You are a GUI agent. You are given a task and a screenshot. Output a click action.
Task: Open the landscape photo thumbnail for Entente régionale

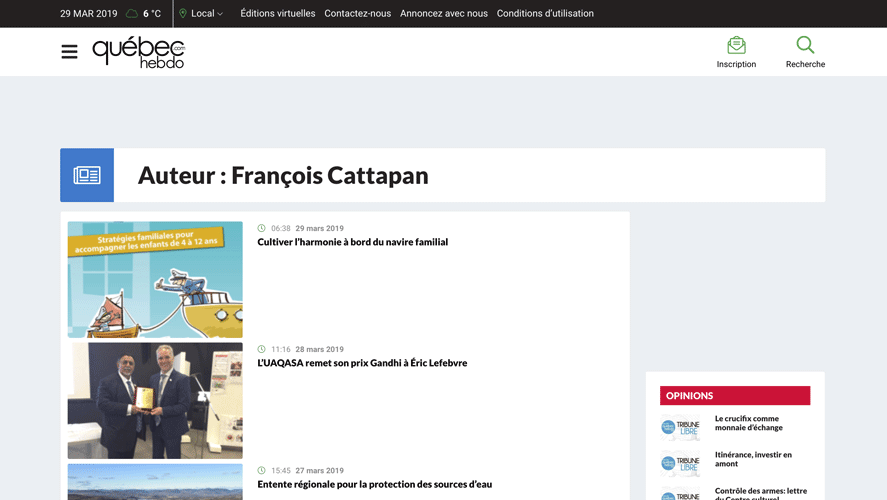155,482
